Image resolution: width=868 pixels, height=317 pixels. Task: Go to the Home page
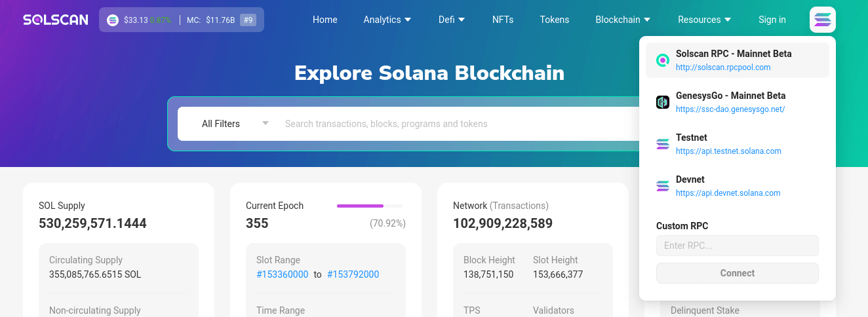pyautogui.click(x=325, y=20)
